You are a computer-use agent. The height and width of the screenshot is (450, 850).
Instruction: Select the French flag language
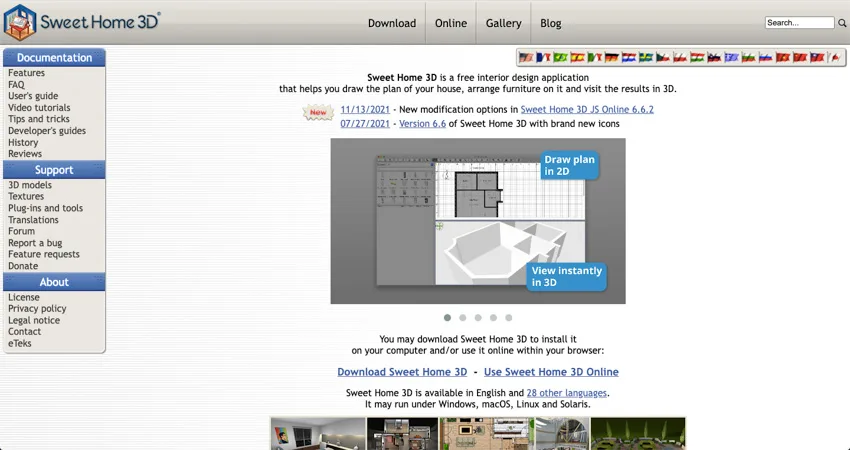coord(543,57)
